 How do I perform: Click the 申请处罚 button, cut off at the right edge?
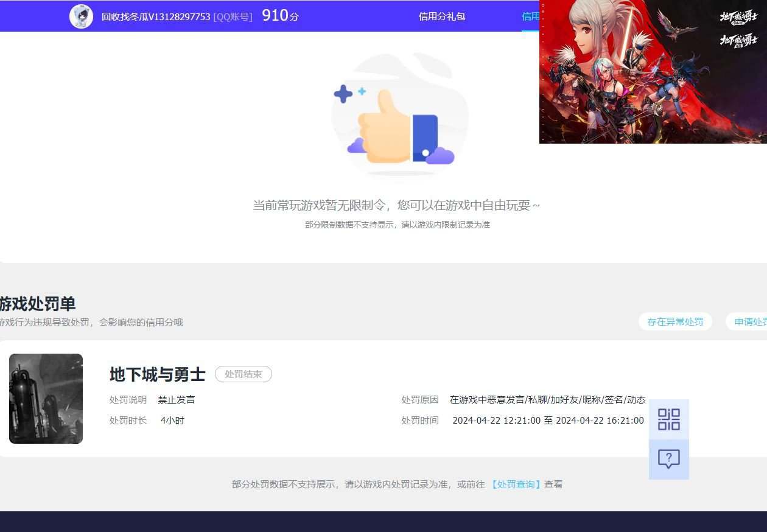coord(746,321)
